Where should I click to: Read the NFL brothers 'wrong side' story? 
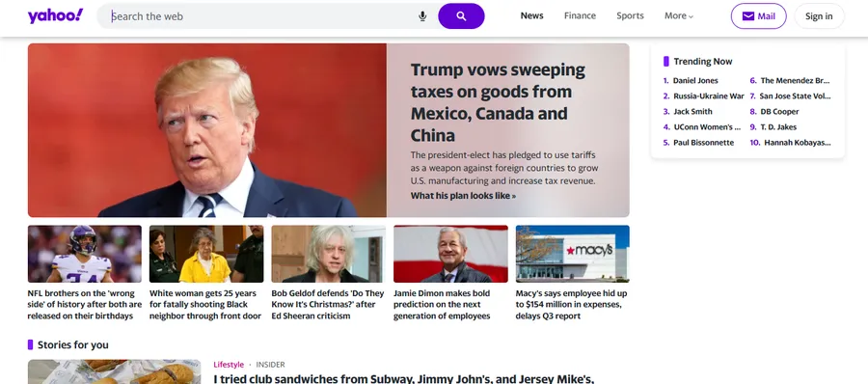85,304
